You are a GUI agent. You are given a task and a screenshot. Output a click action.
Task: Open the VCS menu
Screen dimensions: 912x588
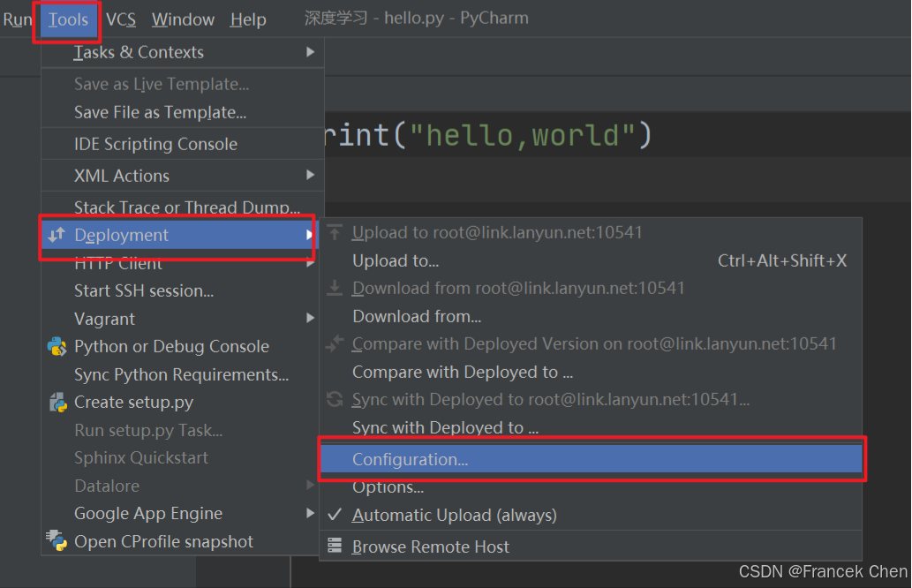click(121, 19)
